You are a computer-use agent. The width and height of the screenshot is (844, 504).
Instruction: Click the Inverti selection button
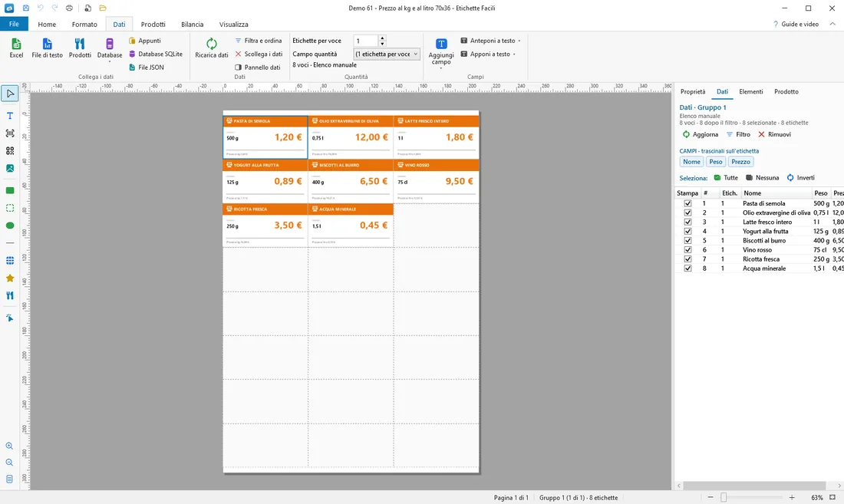click(x=801, y=177)
